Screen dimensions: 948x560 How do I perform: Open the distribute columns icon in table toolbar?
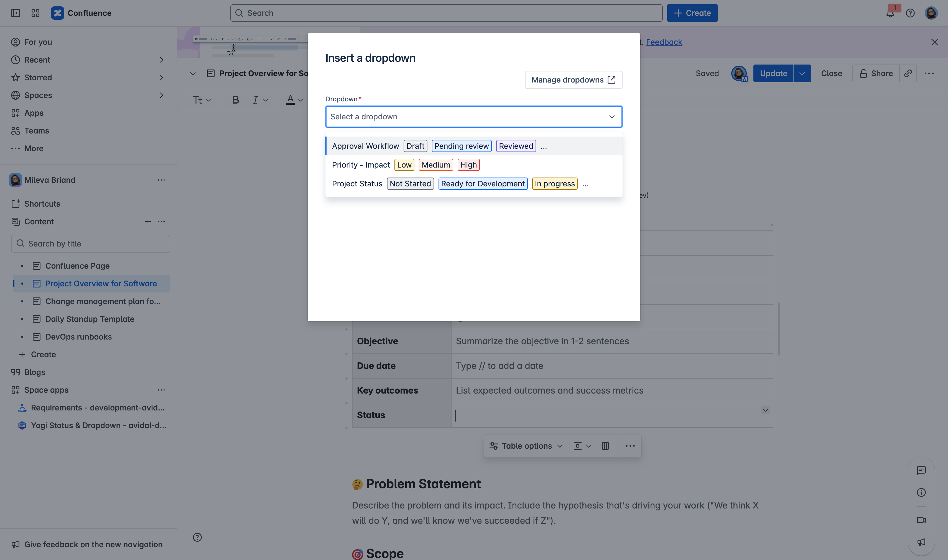(x=605, y=446)
